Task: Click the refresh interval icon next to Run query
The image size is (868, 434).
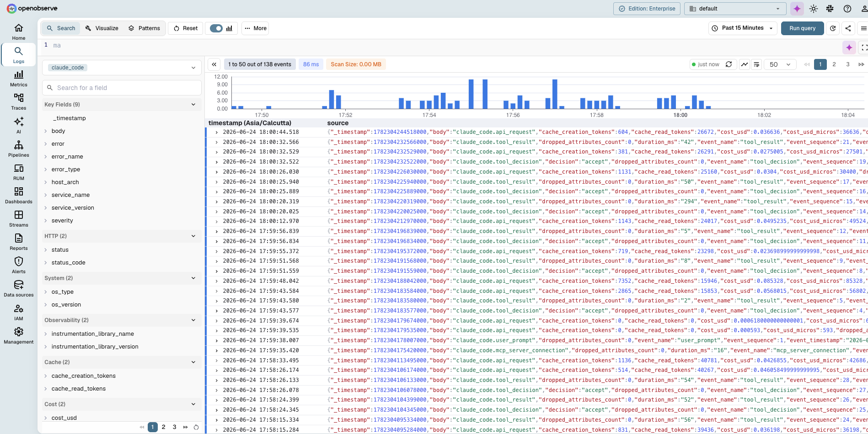Action: (x=833, y=28)
